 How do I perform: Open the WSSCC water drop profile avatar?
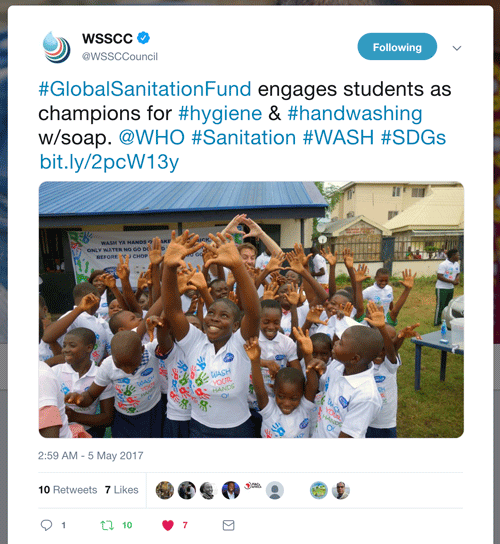pyautogui.click(x=56, y=47)
